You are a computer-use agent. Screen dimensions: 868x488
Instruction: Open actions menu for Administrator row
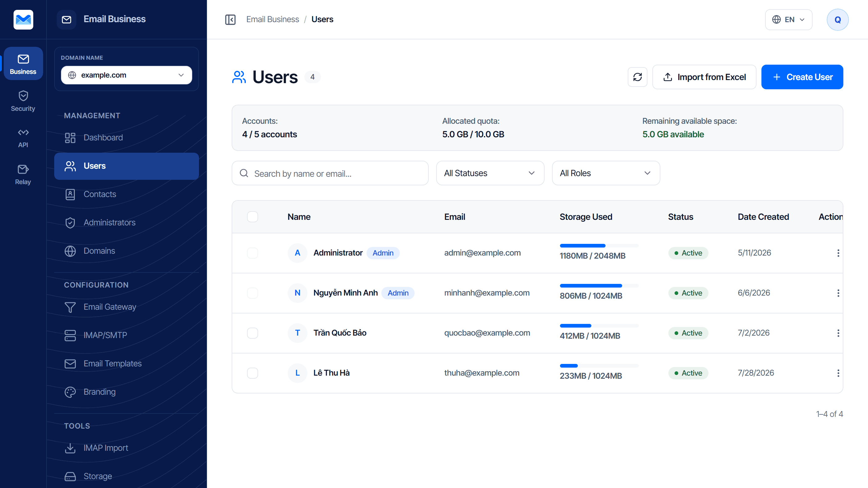tap(838, 253)
